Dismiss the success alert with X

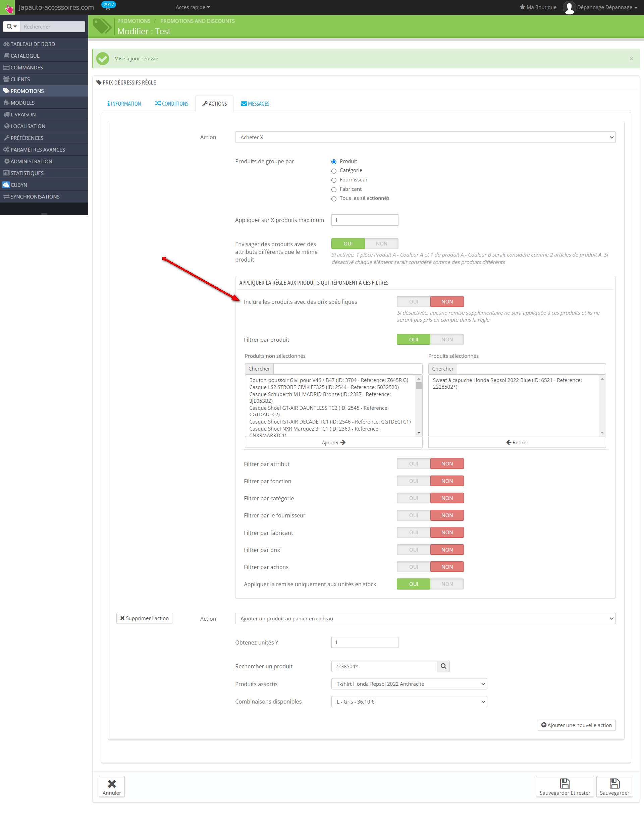point(631,59)
